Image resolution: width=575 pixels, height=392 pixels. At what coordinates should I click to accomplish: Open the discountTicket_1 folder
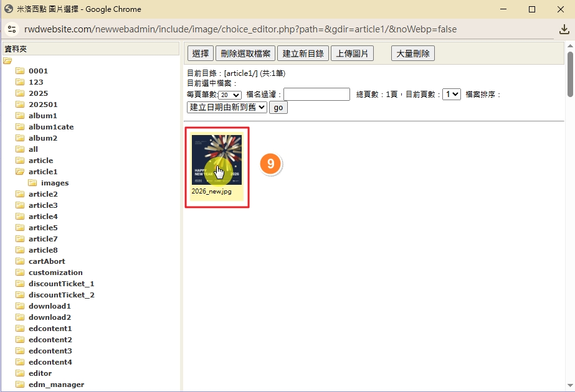click(x=61, y=284)
